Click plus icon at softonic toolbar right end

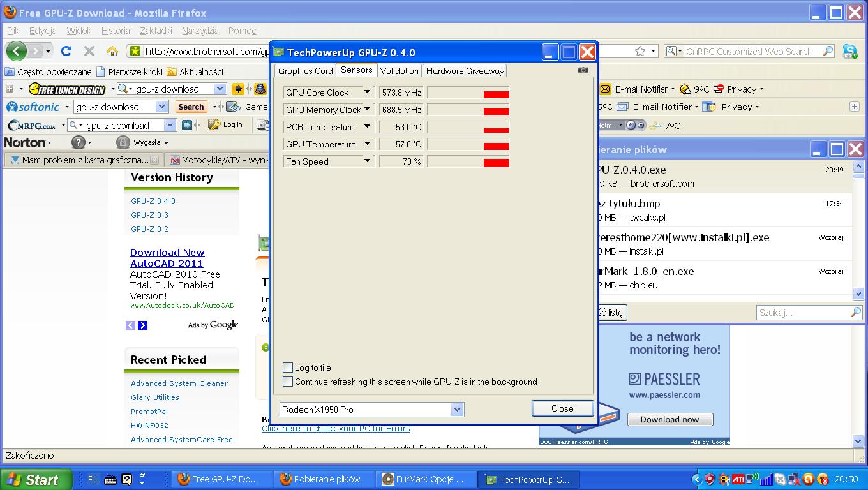coord(855,107)
